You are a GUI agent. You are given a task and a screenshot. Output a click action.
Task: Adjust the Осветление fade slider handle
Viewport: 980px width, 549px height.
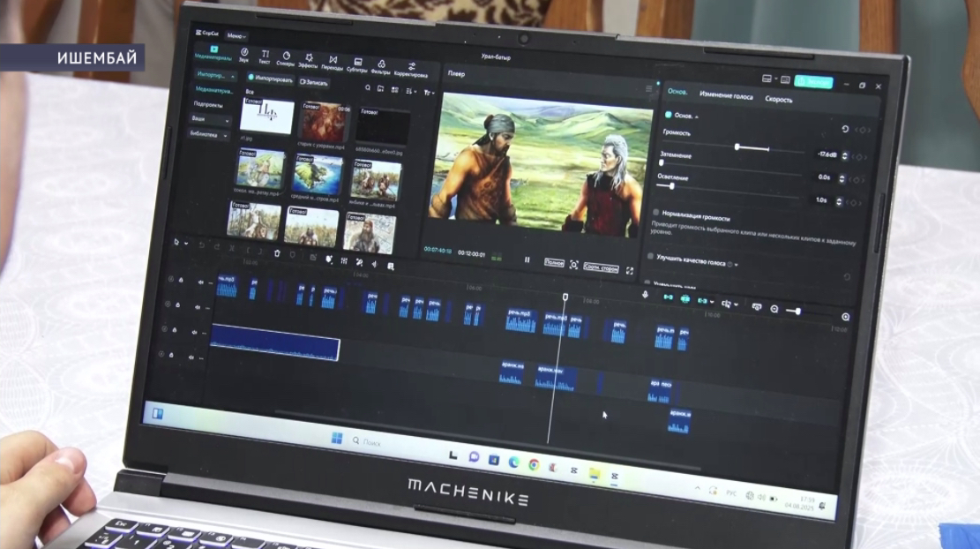pos(672,186)
